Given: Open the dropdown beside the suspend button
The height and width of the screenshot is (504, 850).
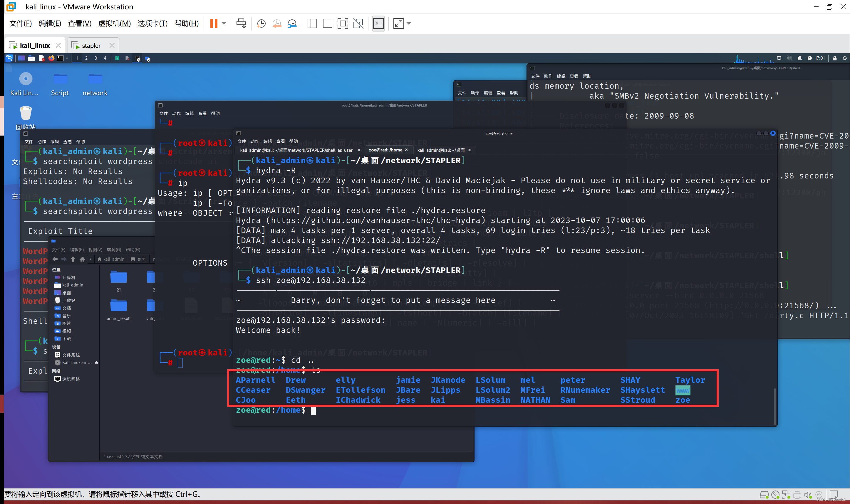Looking at the screenshot, I should (x=223, y=23).
